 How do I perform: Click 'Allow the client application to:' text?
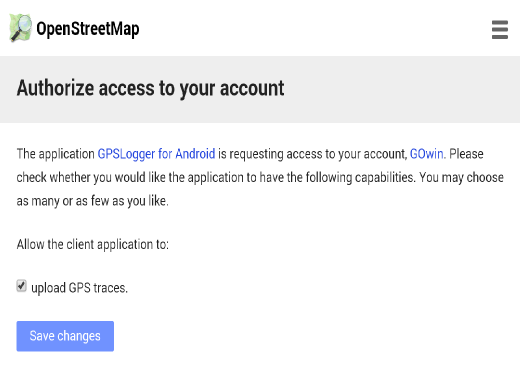click(93, 245)
